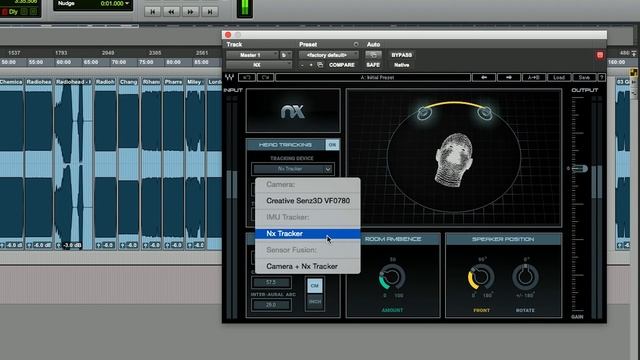The width and height of the screenshot is (640, 360).
Task: Select CM measurement unit
Action: [314, 286]
